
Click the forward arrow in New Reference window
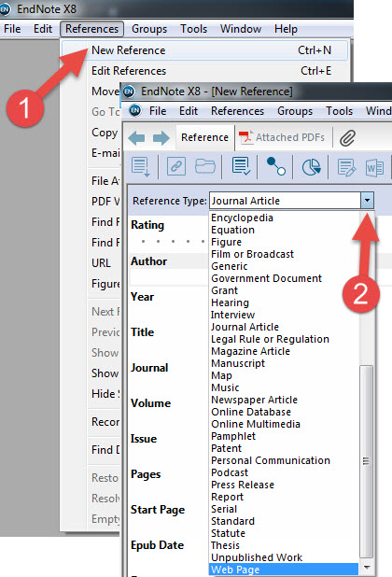[161, 138]
